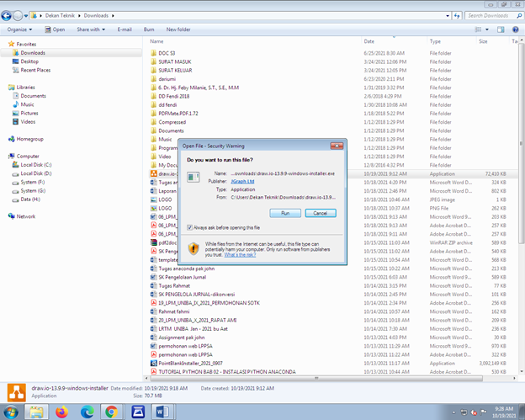Select the PointBlankInstaller_2021_0907 application icon
The image size is (525, 420).
click(154, 363)
